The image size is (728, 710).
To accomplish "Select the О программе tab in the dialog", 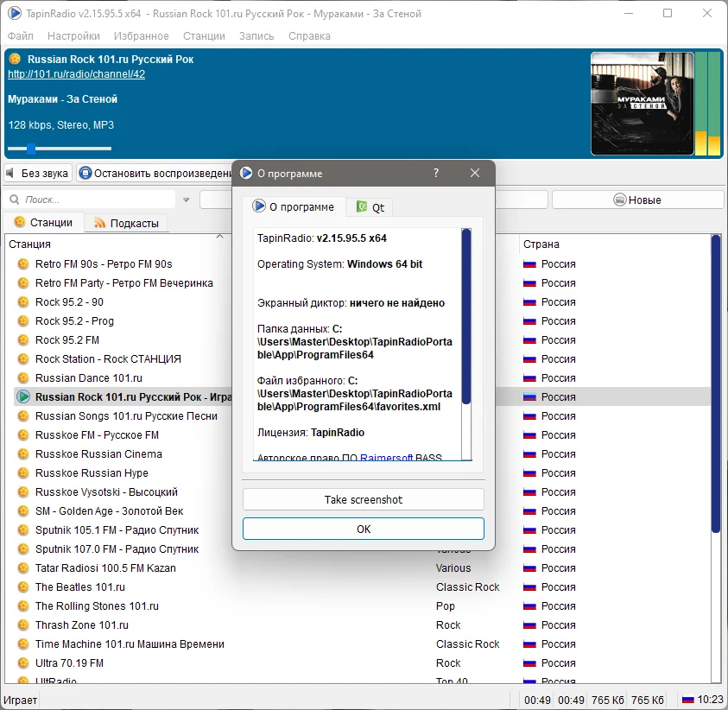I will (x=294, y=206).
